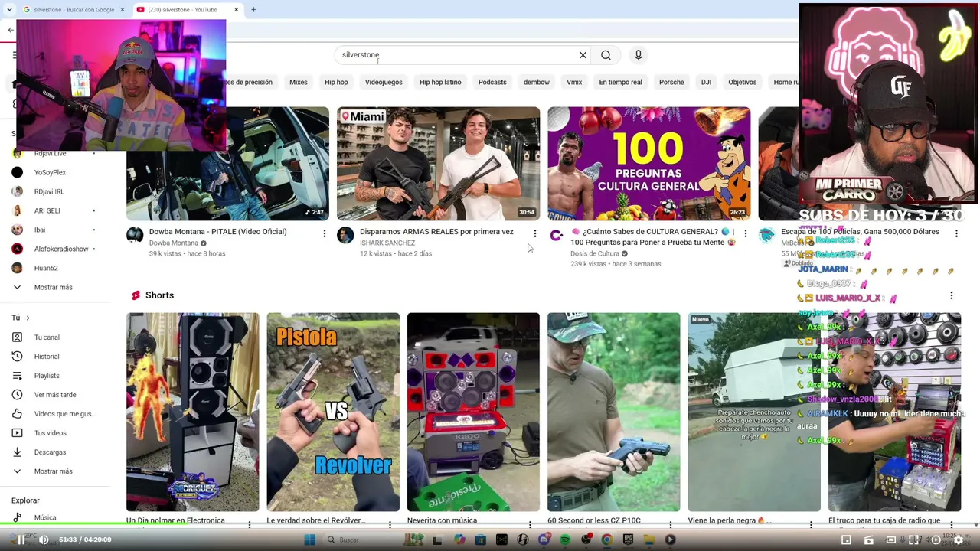Seek on the green stream progress bar
This screenshot has width=980, height=551.
[x=490, y=524]
